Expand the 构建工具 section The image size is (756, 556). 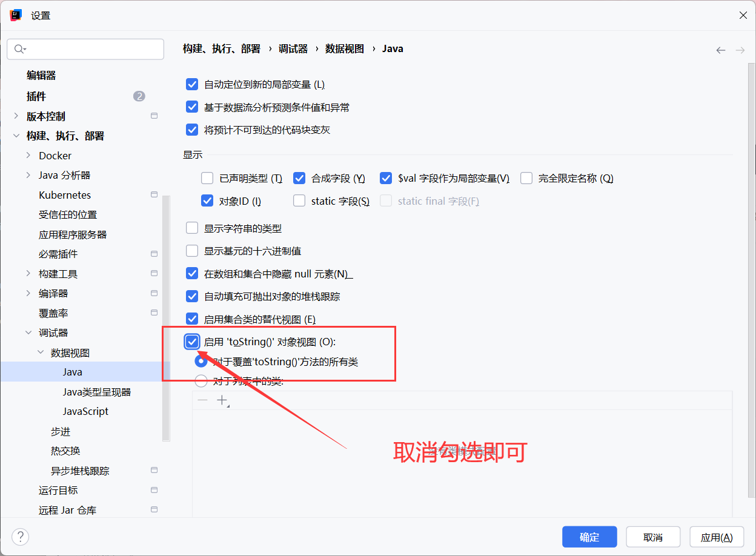28,274
